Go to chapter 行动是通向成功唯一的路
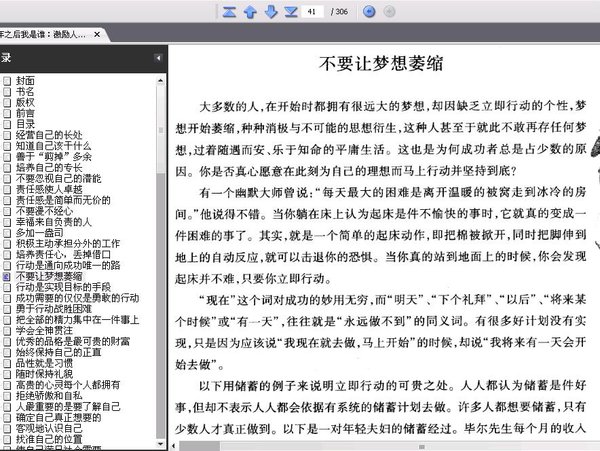The width and height of the screenshot is (600, 451). 68,265
